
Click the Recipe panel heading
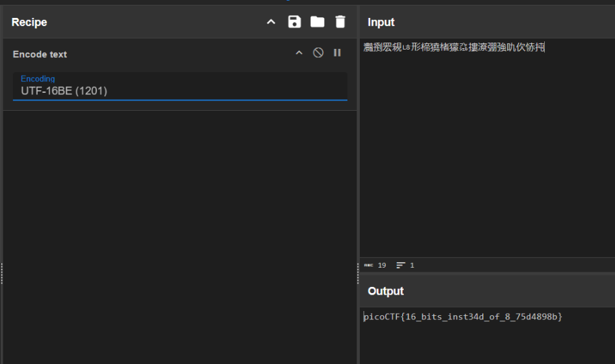tap(30, 22)
